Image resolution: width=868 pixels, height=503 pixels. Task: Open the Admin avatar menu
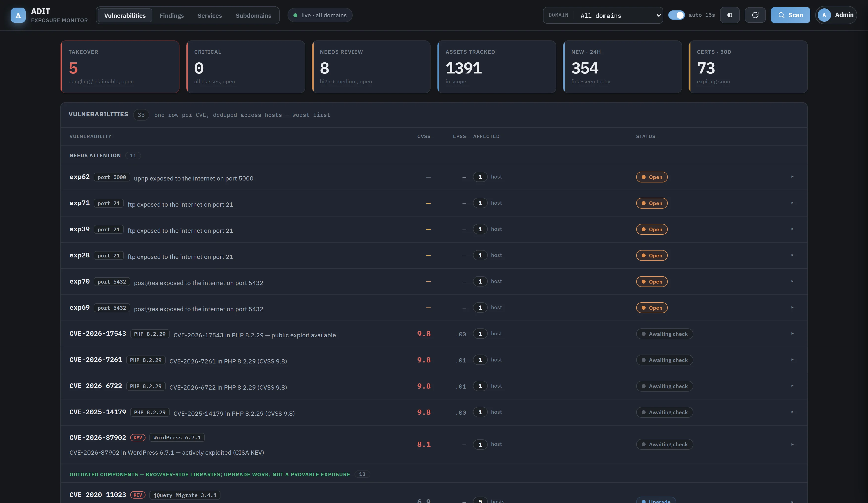click(x=836, y=15)
